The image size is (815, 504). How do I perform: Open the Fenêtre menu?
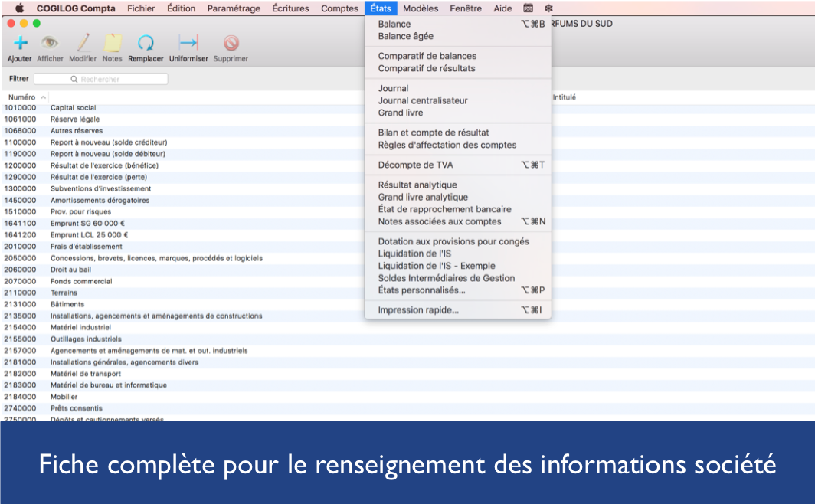466,8
